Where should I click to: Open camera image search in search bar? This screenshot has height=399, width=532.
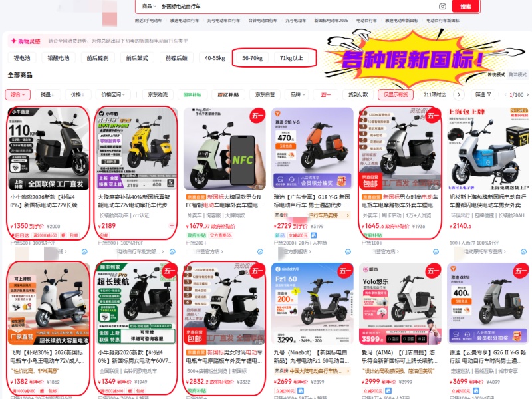442,6
